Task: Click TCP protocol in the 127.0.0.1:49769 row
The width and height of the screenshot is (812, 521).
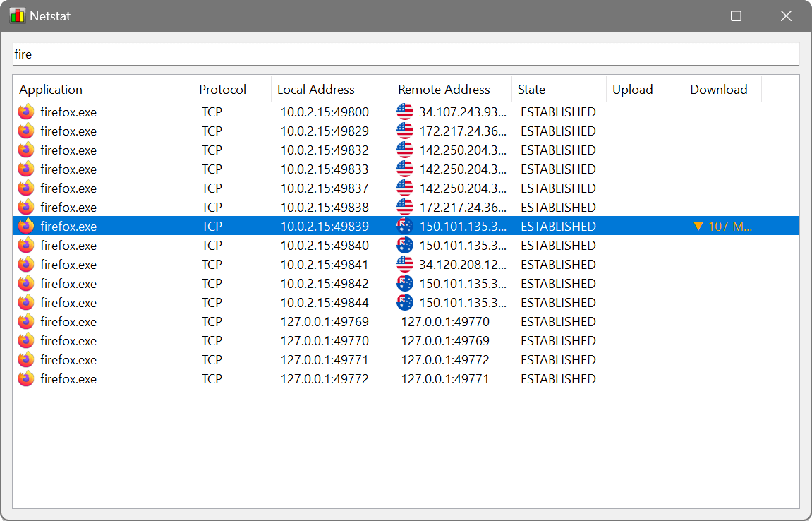Action: click(212, 321)
